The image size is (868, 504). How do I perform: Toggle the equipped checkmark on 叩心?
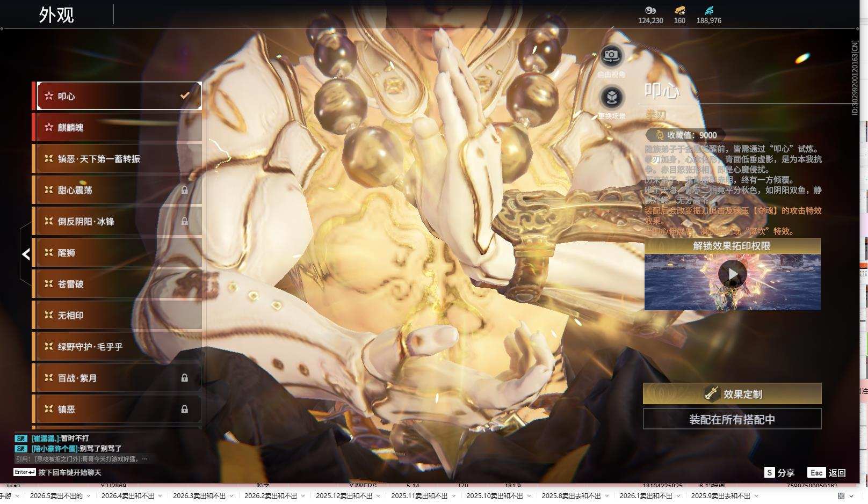click(185, 96)
